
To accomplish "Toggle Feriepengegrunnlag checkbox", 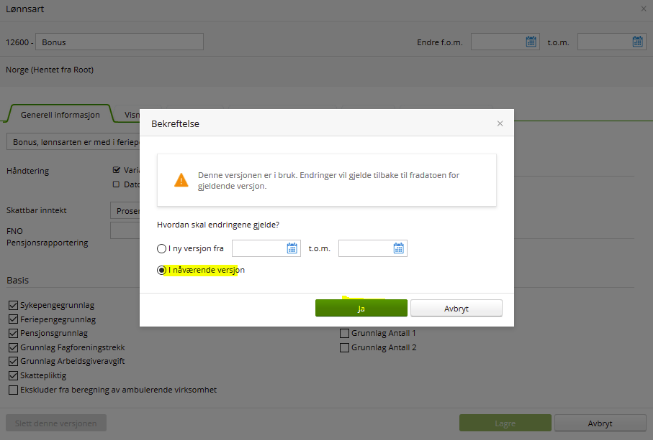I will pos(13,319).
